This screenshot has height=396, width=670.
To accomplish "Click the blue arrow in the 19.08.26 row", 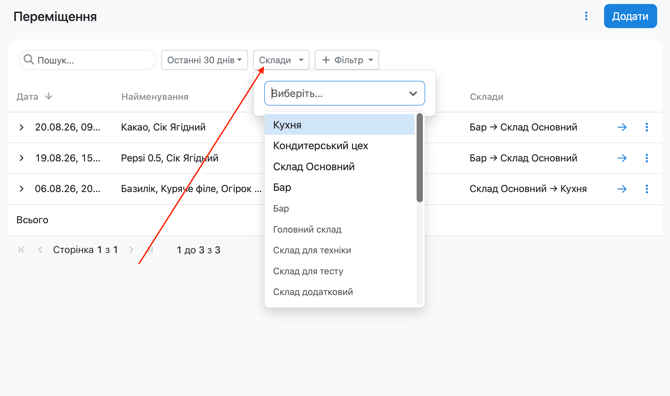I will [x=622, y=158].
